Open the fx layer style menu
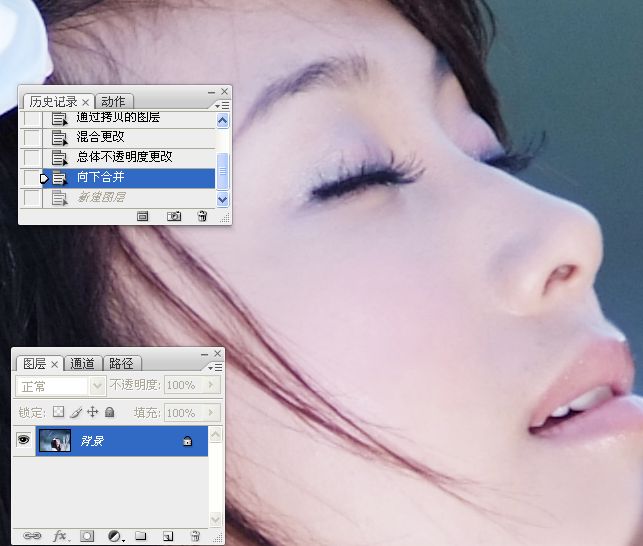The image size is (643, 546). pyautogui.click(x=59, y=536)
